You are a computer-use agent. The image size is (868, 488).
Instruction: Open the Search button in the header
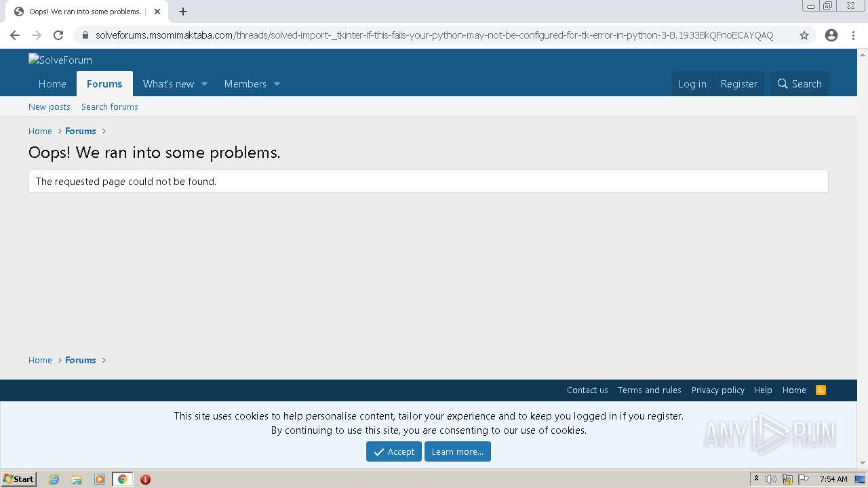pos(800,84)
